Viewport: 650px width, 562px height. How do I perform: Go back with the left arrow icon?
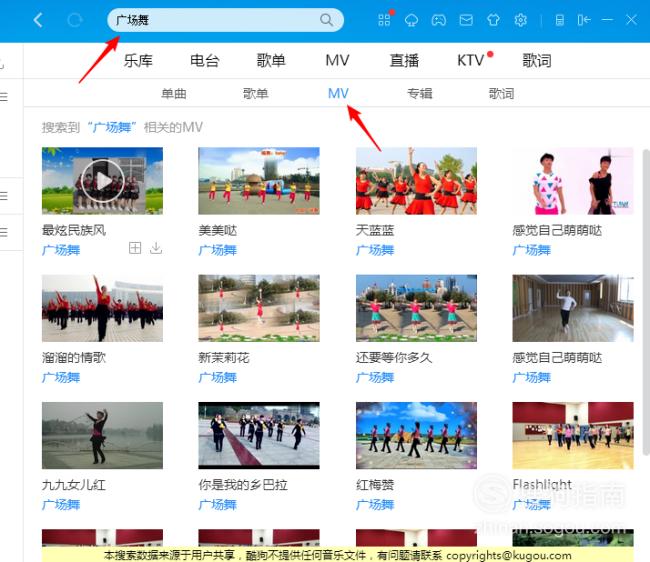click(x=38, y=20)
